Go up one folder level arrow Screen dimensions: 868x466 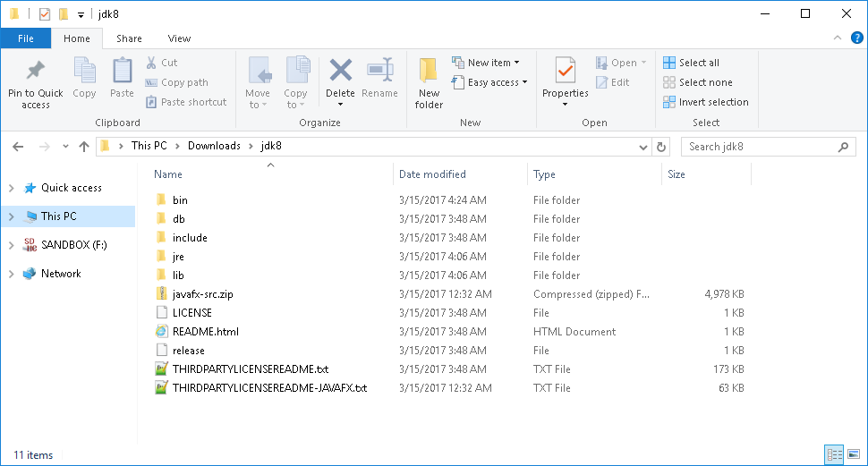click(83, 147)
